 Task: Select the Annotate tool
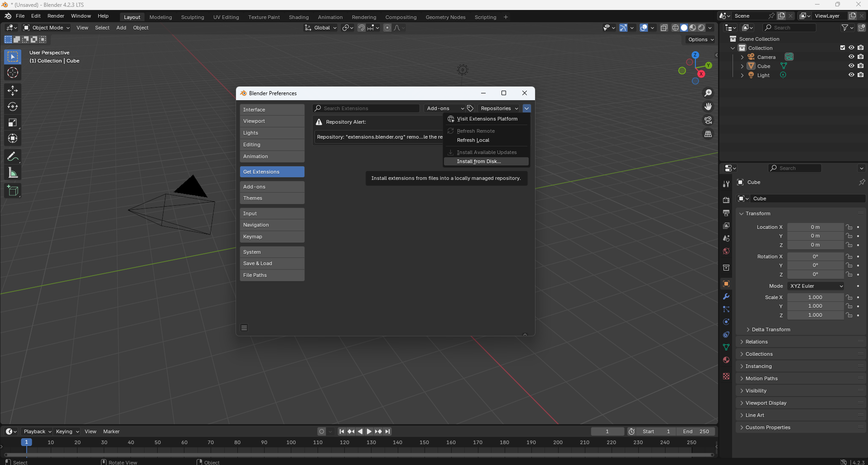(x=13, y=157)
